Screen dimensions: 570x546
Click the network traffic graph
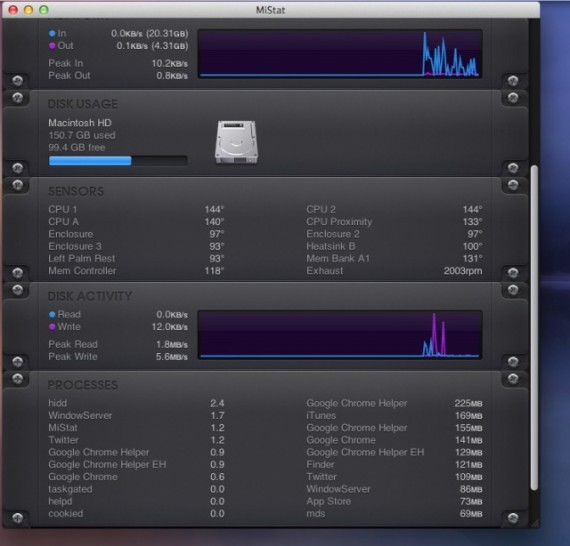(x=340, y=54)
